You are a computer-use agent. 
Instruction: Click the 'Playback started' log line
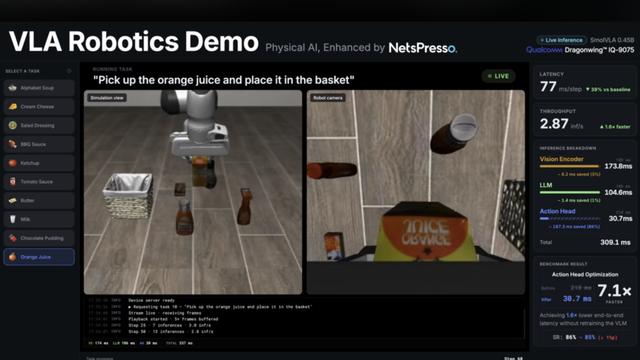pyautogui.click(x=173, y=319)
